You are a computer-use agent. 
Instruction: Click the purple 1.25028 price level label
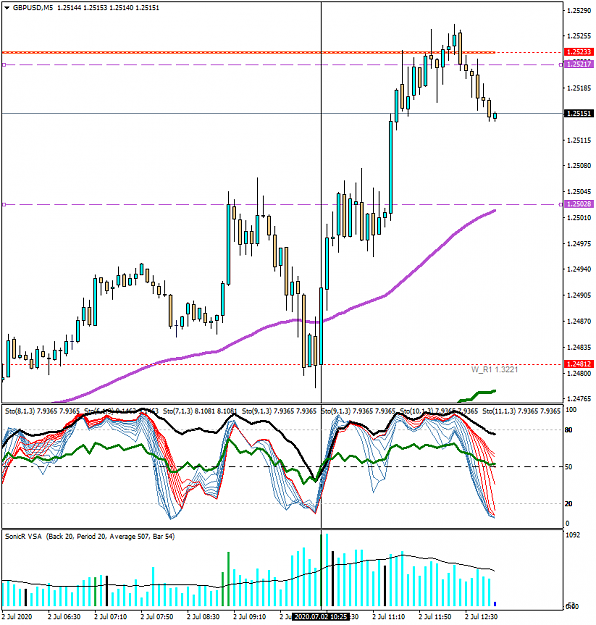tap(579, 204)
